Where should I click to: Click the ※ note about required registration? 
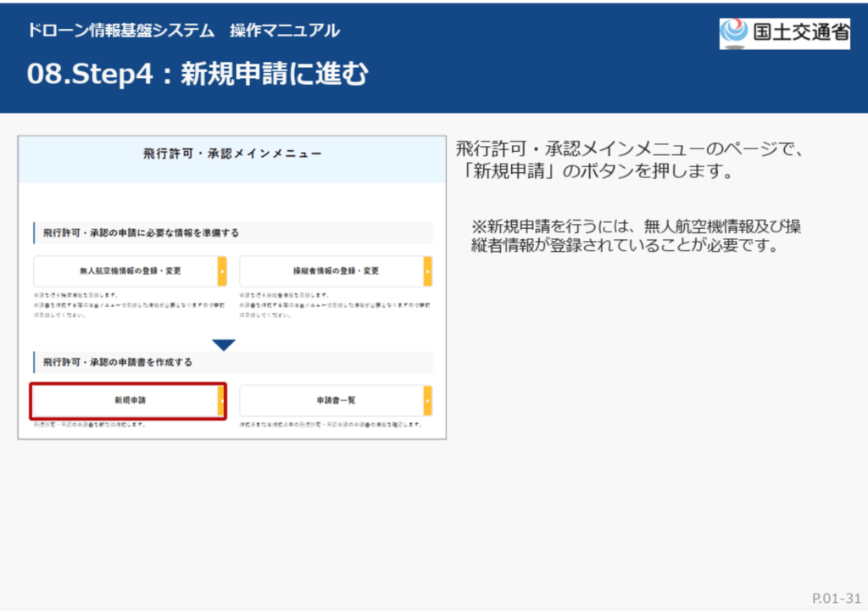click(x=636, y=237)
